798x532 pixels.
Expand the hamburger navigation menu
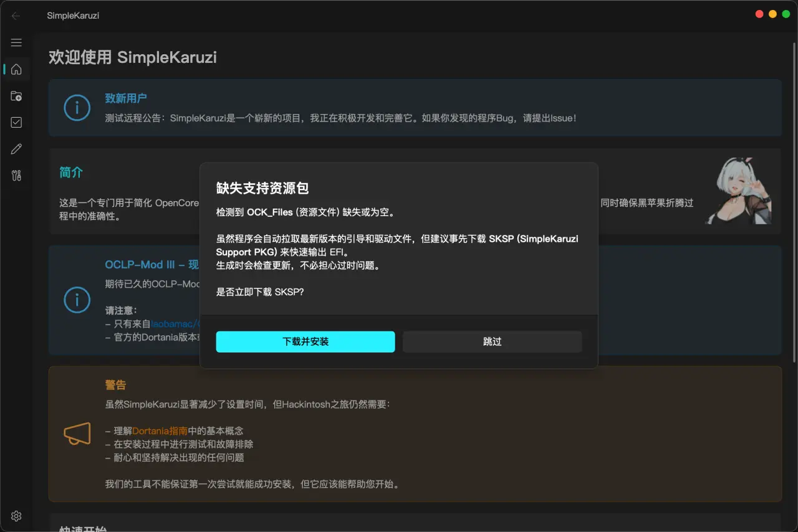coord(16,42)
